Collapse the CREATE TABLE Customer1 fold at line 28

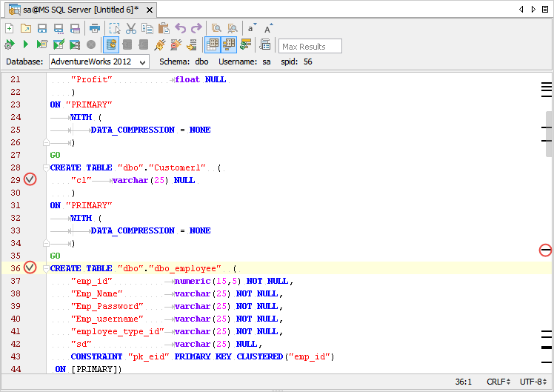[x=46, y=167]
